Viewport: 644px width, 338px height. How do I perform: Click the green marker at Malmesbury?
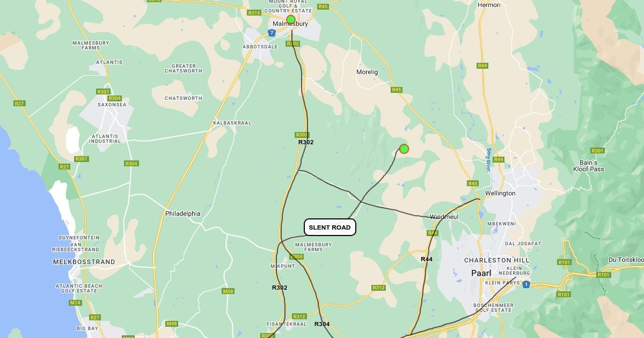point(291,20)
